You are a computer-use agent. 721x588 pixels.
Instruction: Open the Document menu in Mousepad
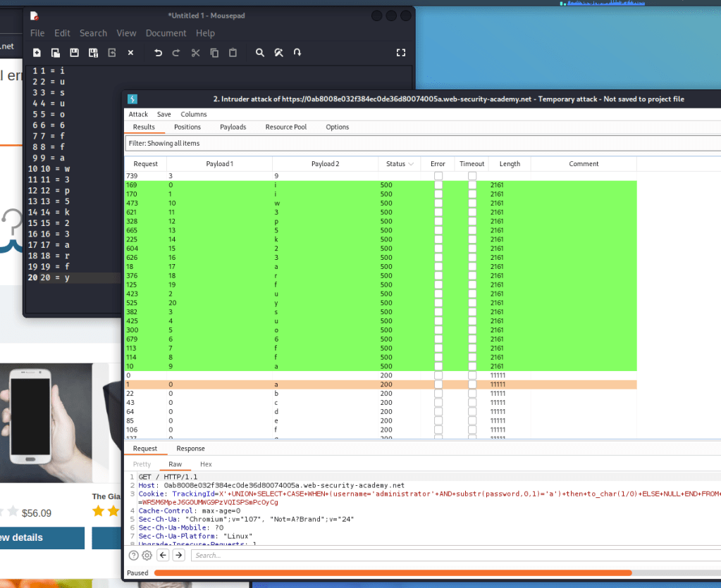pyautogui.click(x=166, y=33)
